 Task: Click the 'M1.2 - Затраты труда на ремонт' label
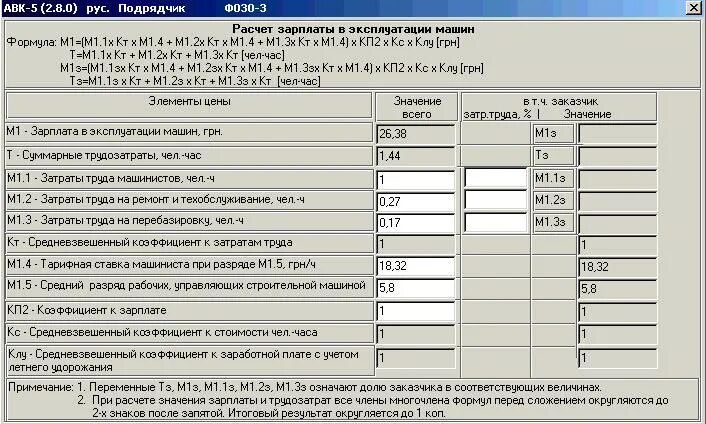(190, 200)
